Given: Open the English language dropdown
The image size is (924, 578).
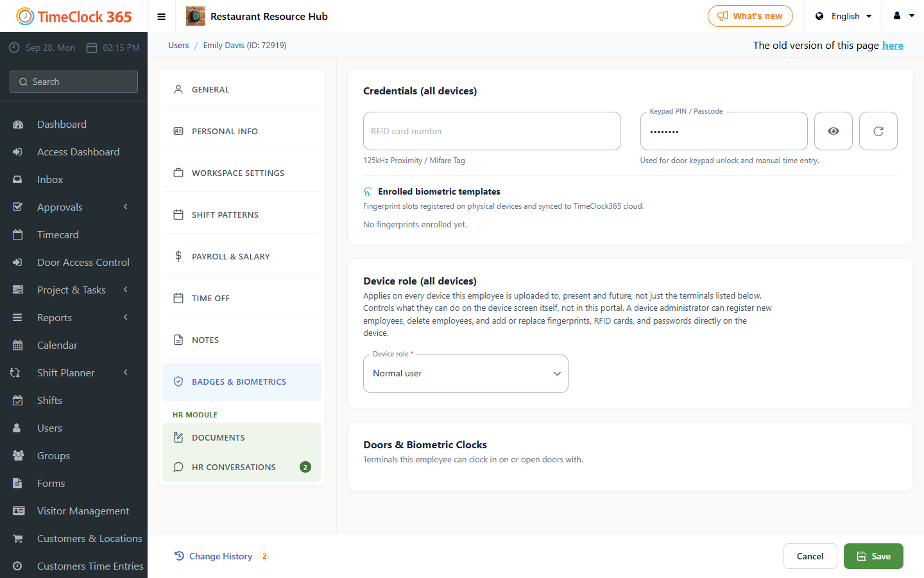Looking at the screenshot, I should click(x=844, y=16).
